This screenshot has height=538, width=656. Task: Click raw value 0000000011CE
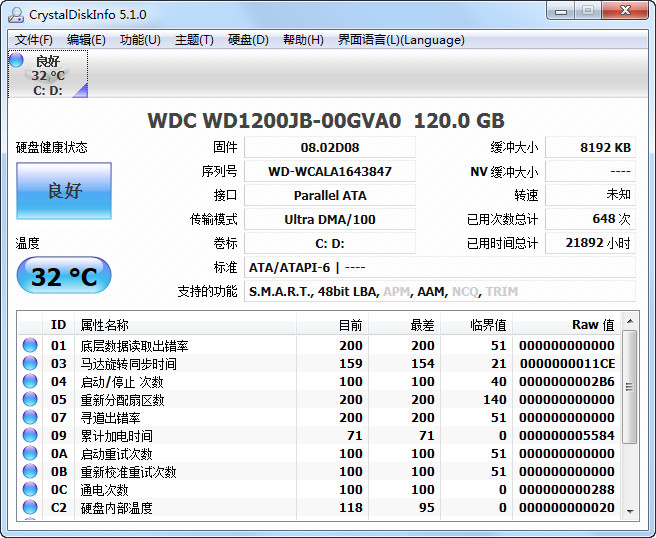pyautogui.click(x=567, y=364)
